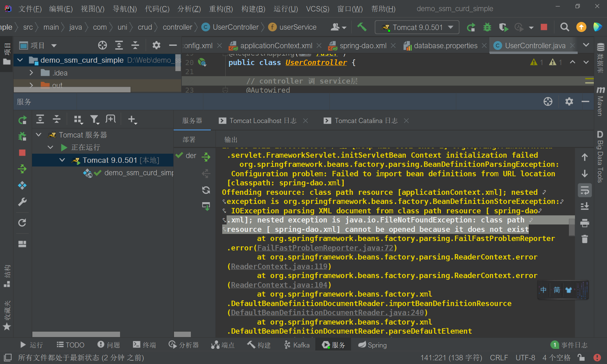Click CRLF line separator in status bar
The width and height of the screenshot is (607, 364).
[499, 358]
